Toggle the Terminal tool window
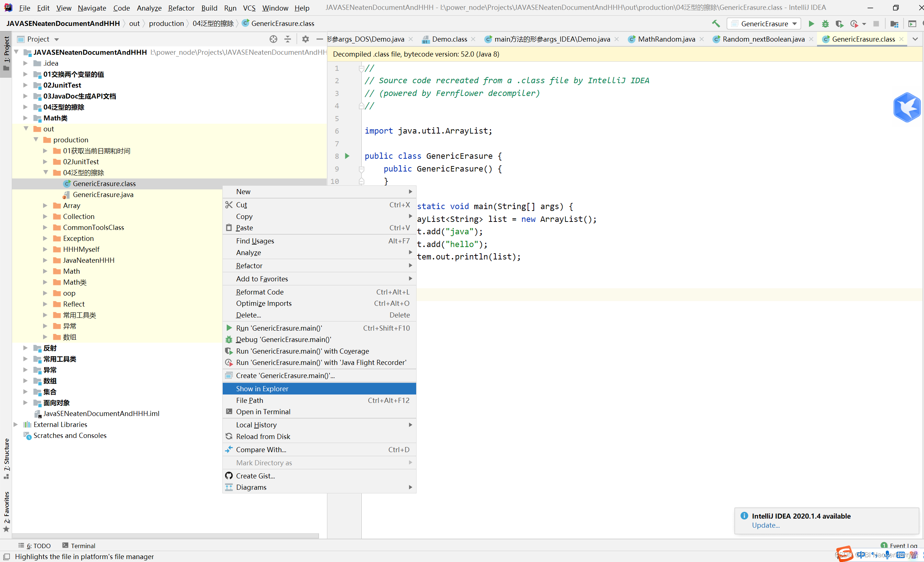 tap(79, 546)
